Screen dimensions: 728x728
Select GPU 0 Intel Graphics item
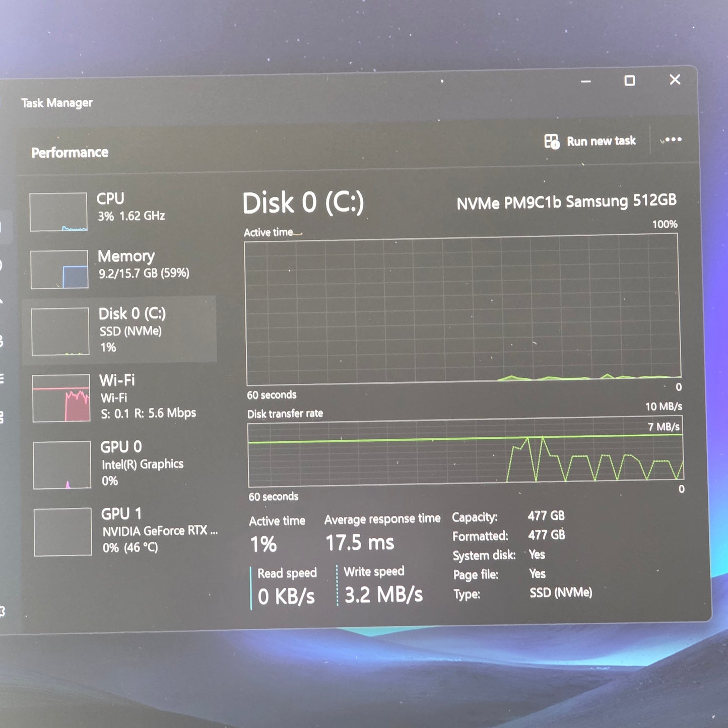point(122,465)
